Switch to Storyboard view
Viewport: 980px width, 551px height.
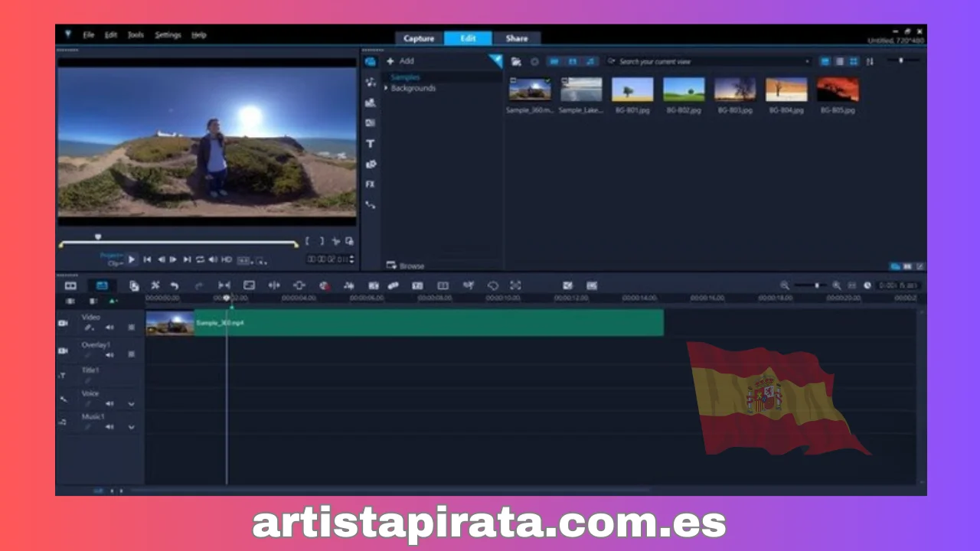[x=70, y=285]
